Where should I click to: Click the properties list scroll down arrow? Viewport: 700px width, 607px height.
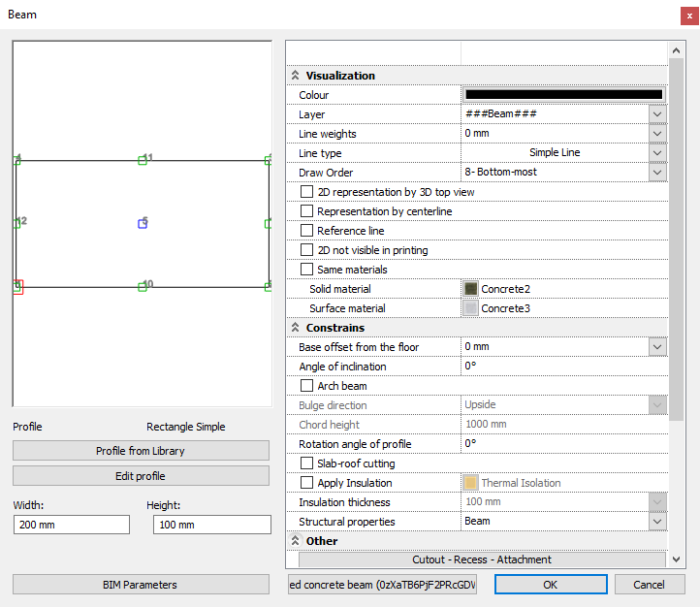pos(677,559)
